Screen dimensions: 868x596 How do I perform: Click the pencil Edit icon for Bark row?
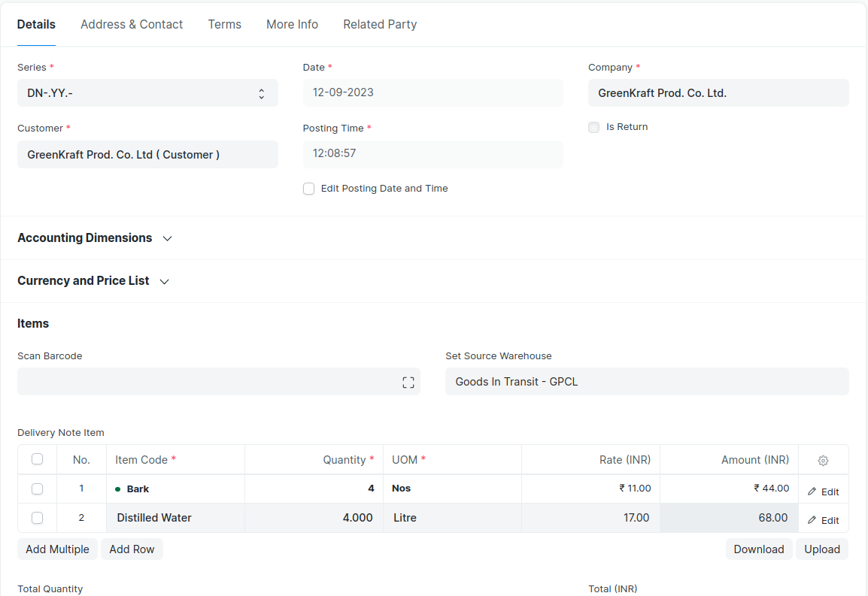[812, 492]
